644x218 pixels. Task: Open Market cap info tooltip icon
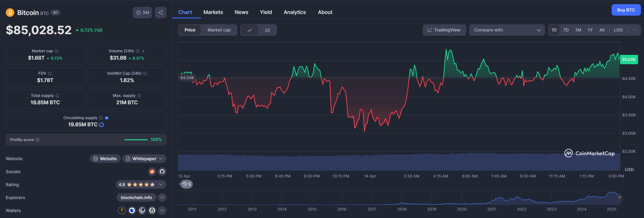pyautogui.click(x=57, y=51)
